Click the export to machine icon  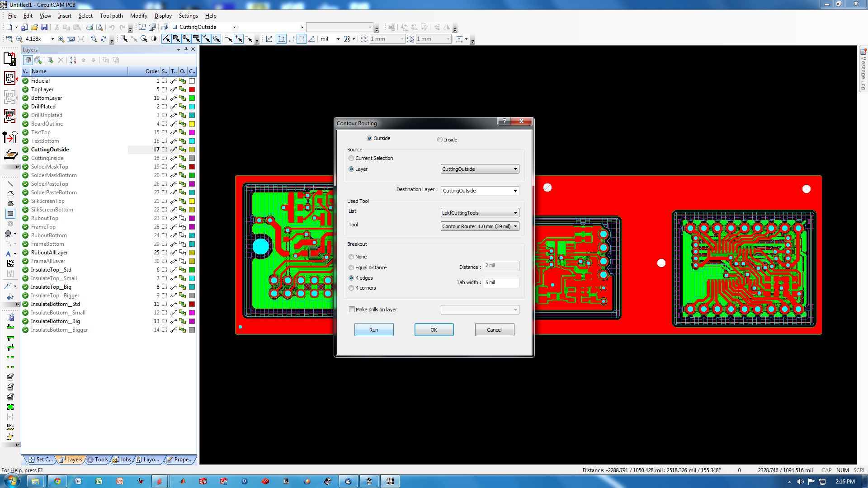(x=10, y=155)
